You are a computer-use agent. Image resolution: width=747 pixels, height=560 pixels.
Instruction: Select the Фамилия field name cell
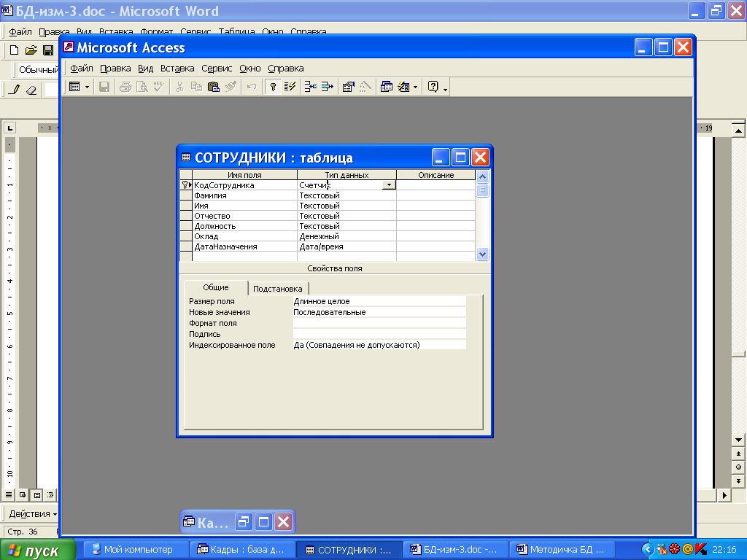[x=244, y=195]
